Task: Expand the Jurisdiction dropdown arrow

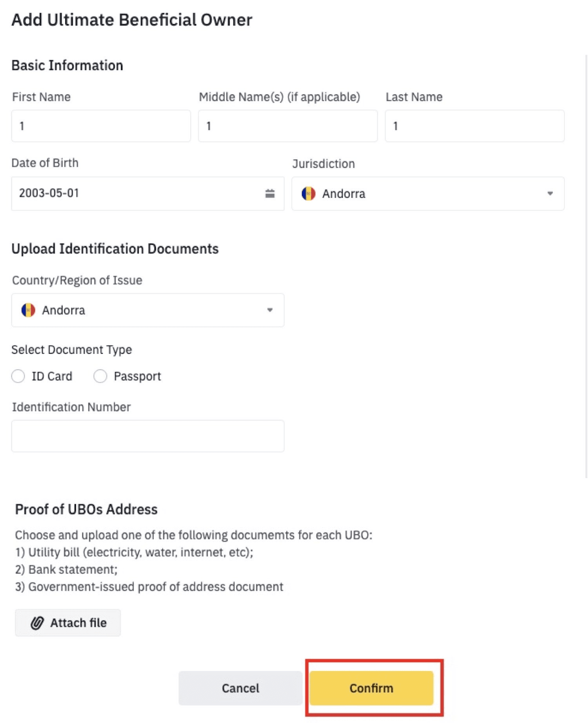Action: click(x=550, y=193)
